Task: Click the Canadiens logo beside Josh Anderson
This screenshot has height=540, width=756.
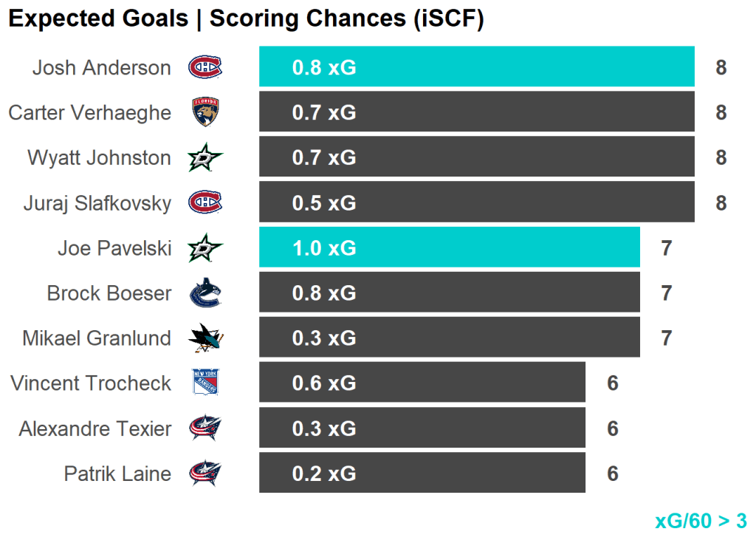Action: coord(205,68)
